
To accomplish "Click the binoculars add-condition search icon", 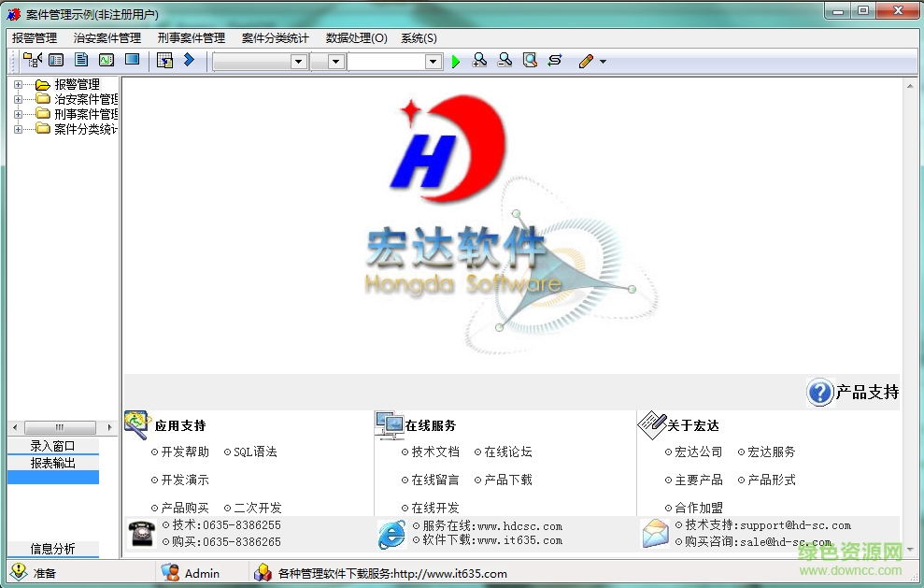I will pos(479,60).
